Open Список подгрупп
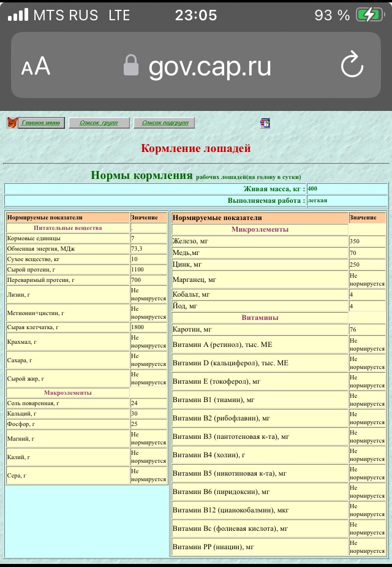The image size is (392, 567). click(x=164, y=123)
